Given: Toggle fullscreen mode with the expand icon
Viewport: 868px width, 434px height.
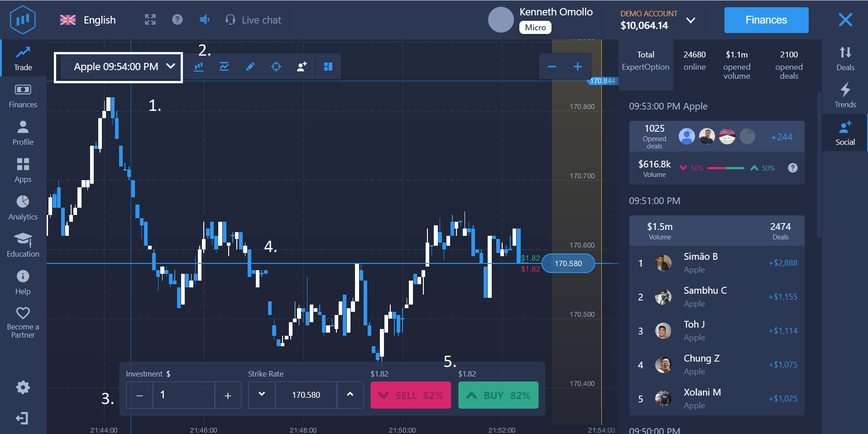Looking at the screenshot, I should point(149,19).
